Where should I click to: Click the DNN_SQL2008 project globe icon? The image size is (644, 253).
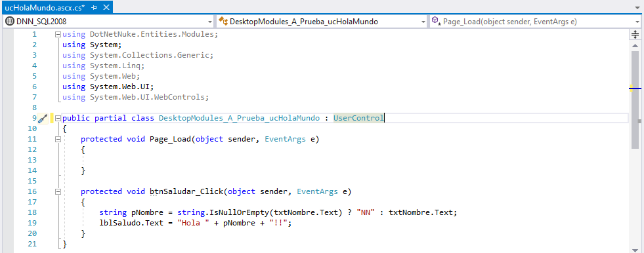coord(9,22)
